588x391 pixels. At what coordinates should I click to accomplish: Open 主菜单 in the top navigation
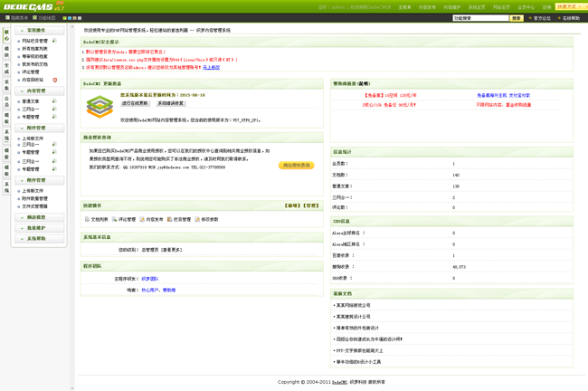(404, 7)
